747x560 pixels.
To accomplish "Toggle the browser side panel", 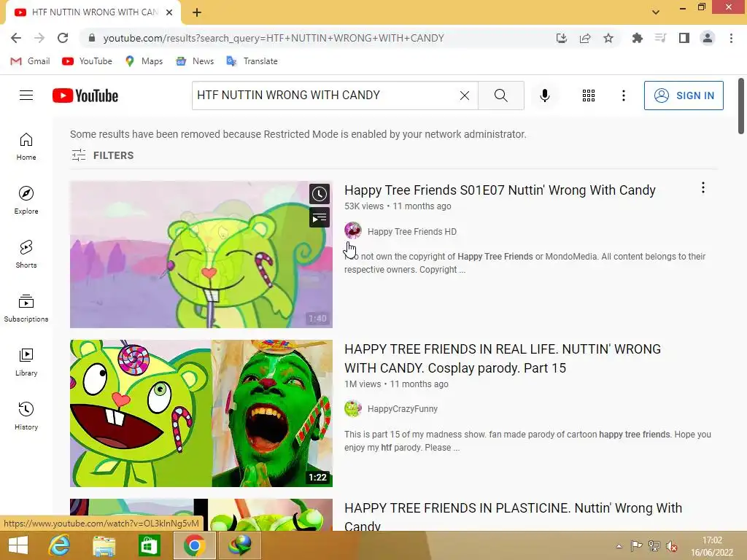I will 684,38.
